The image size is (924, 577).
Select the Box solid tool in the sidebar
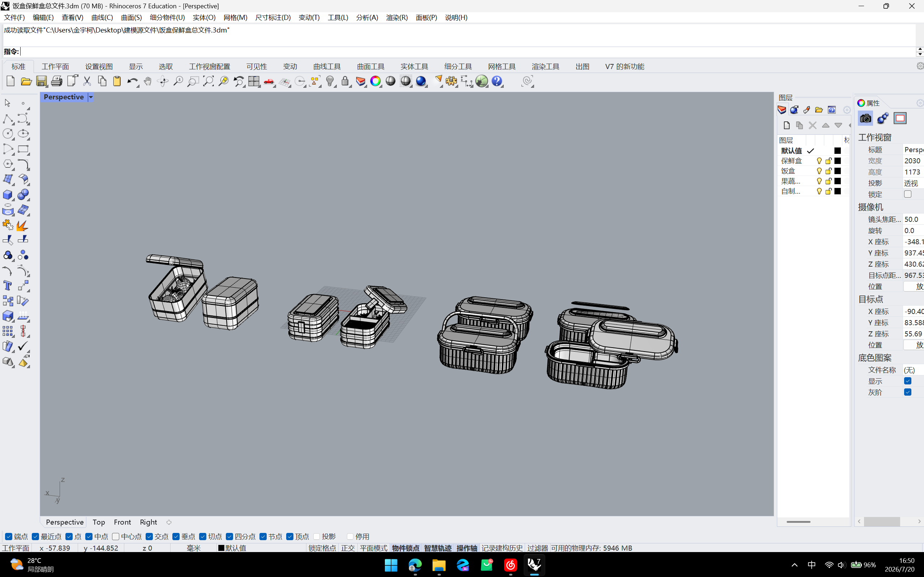point(7,195)
